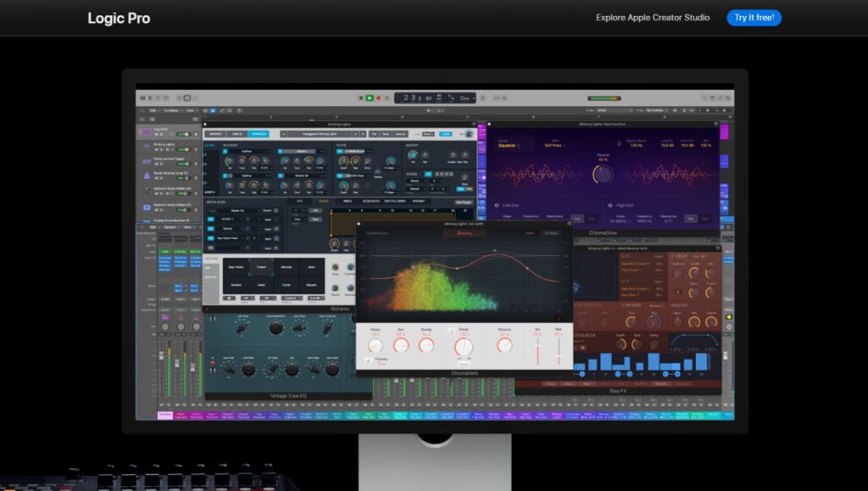Toggle the High Cut power button
This screenshot has height=491, width=868.
(x=609, y=204)
